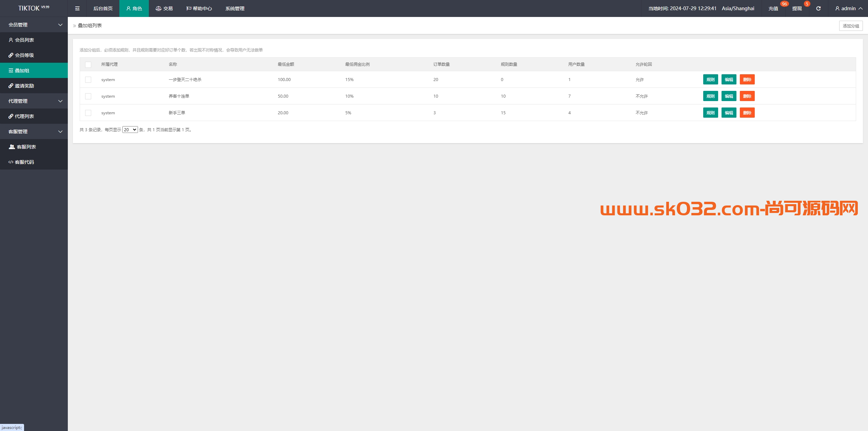Viewport: 868px width, 431px height.
Task: Check the row for 一步登天二十绝杀
Action: click(x=88, y=80)
